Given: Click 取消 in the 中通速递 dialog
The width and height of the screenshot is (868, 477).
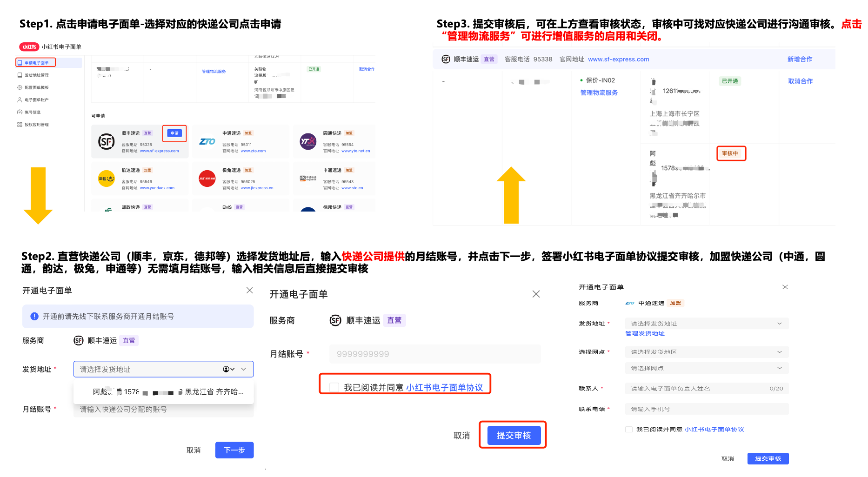Looking at the screenshot, I should coord(728,459).
